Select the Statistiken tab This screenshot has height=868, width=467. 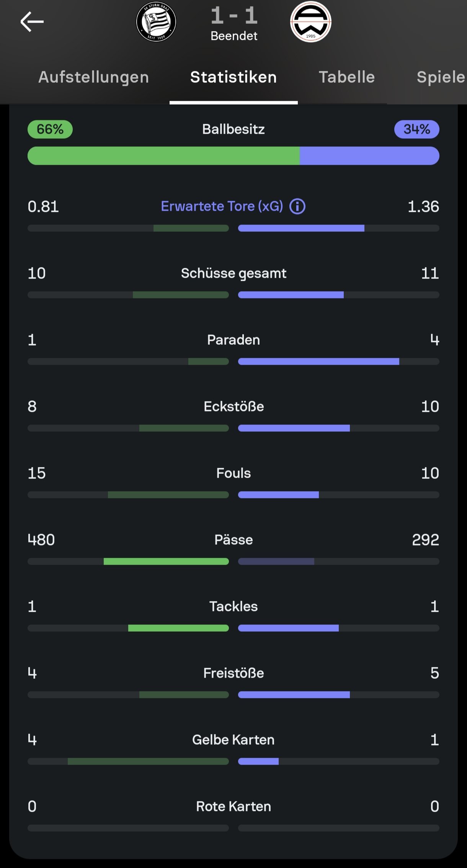[233, 77]
